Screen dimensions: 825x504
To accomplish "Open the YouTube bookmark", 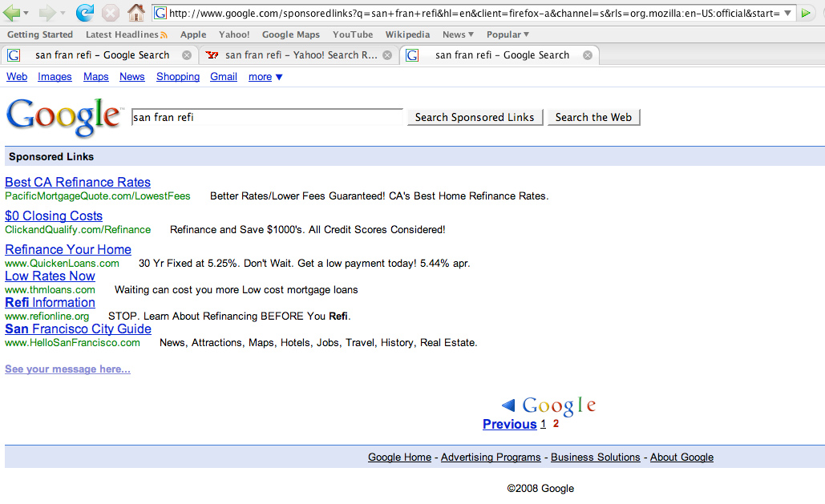I will 353,34.
